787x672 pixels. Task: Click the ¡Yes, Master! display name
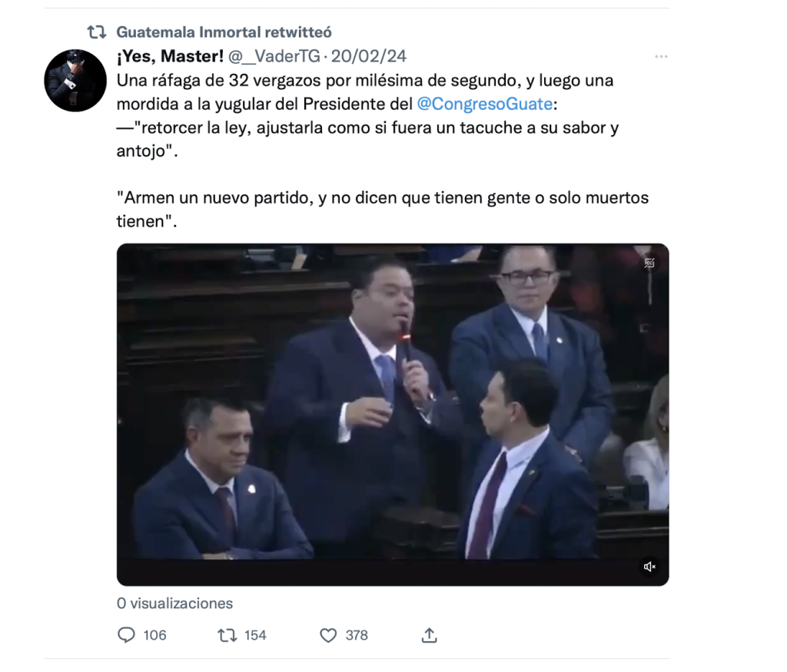[170, 56]
